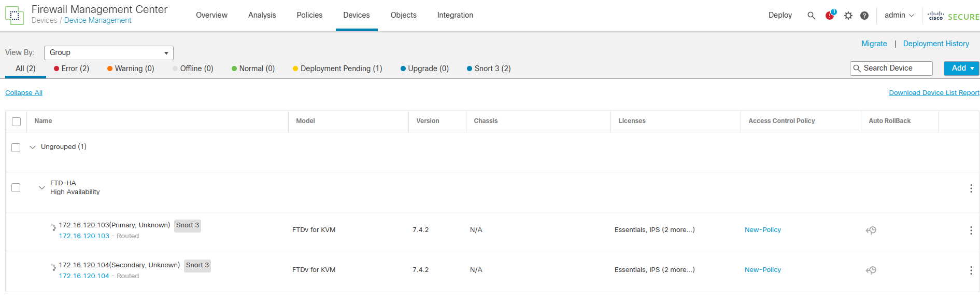This screenshot has width=980, height=300.
Task: Click the FTD-HA High Availability name
Action: (x=75, y=187)
